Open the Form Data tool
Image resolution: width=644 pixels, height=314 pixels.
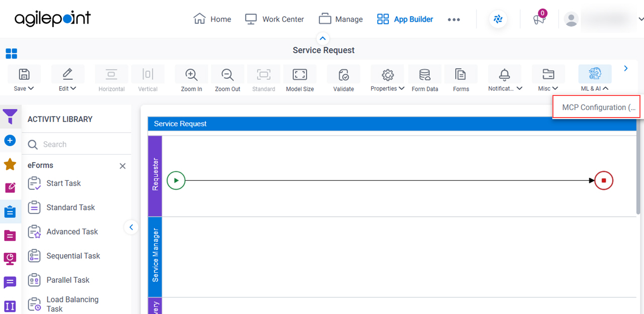[x=425, y=74]
